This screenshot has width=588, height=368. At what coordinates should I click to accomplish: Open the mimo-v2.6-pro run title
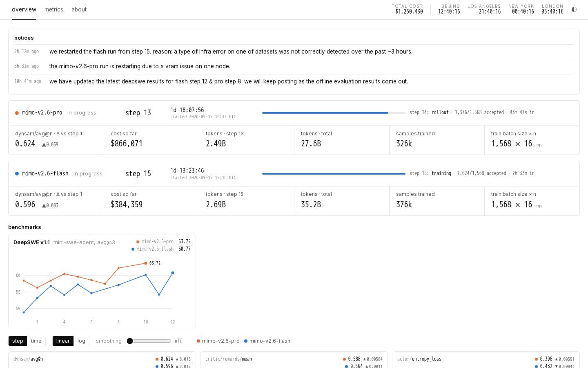[42, 112]
